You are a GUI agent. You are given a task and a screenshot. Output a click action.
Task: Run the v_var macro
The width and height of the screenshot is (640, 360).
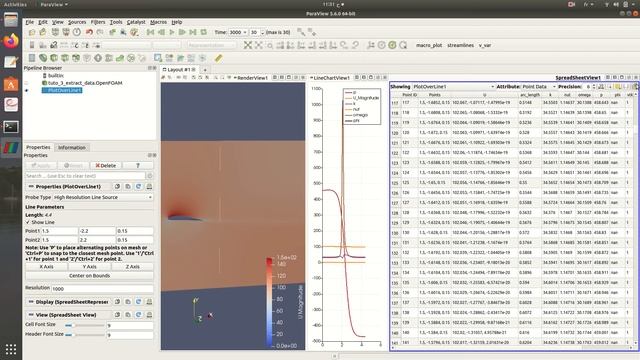click(485, 45)
